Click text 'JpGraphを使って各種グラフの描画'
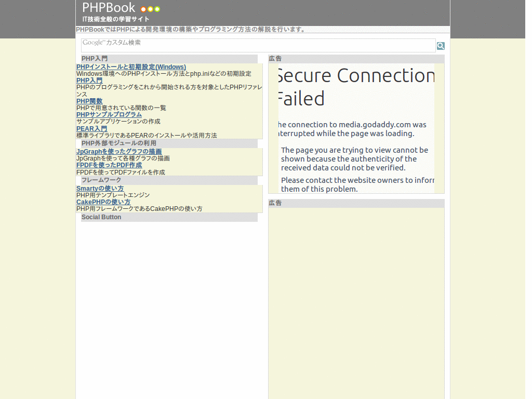 pos(123,158)
